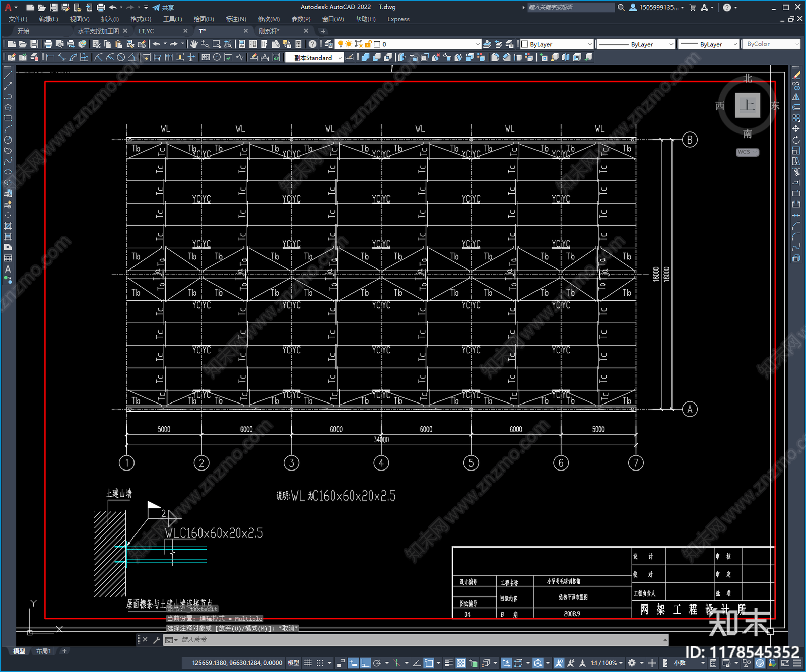Screen dimensions: 806x672
Task: Select the Hatch tool in left toolbar
Action: [8, 226]
